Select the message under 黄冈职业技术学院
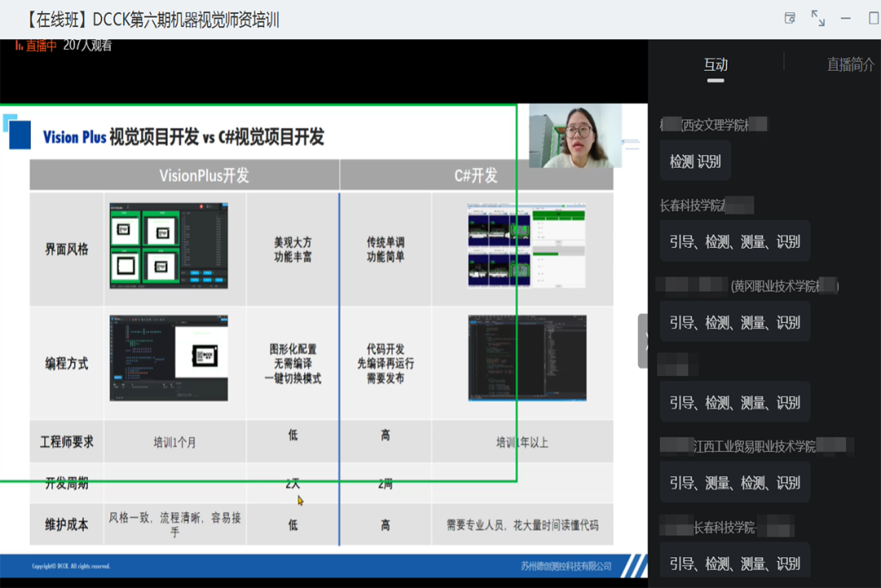 click(x=735, y=322)
